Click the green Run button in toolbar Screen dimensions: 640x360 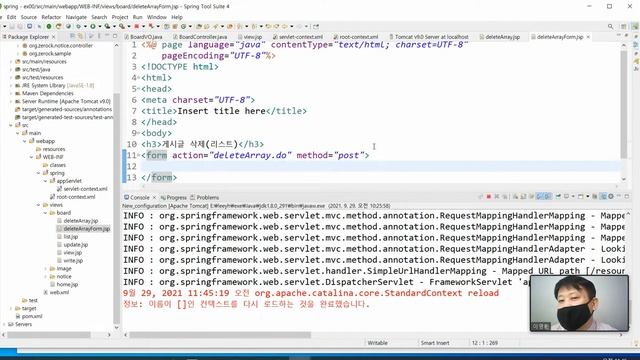[93, 26]
